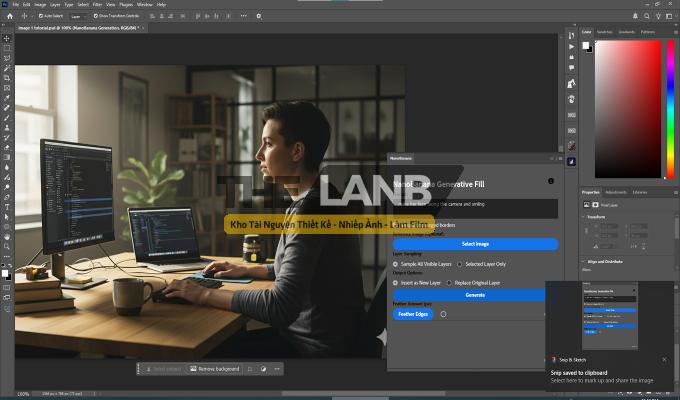Click the info icon in NanoBanana panel
Viewport: 680px width, 400px height.
point(550,181)
